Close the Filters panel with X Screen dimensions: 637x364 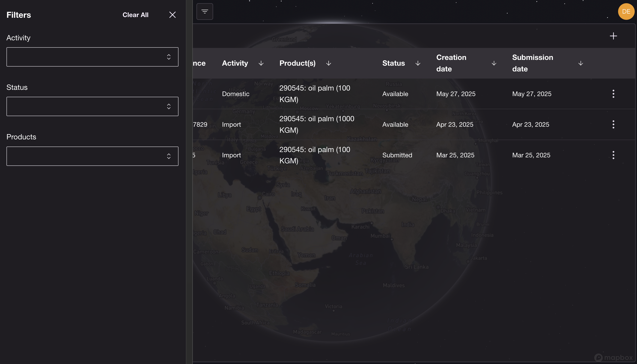[x=172, y=15]
